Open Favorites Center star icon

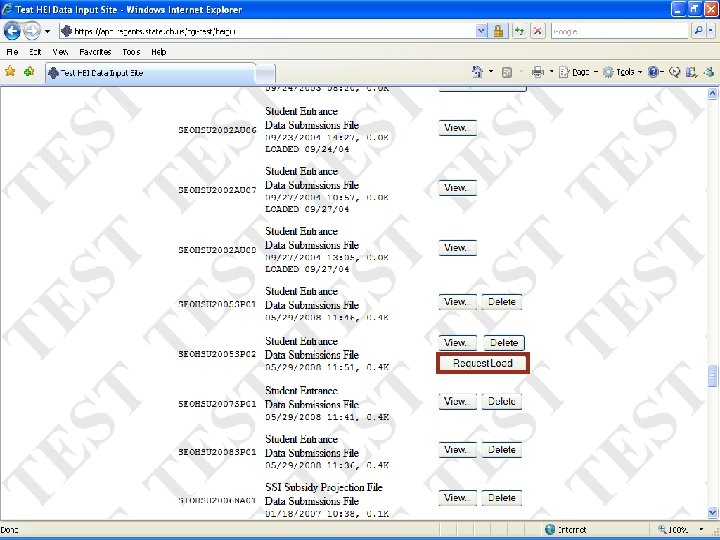10,72
